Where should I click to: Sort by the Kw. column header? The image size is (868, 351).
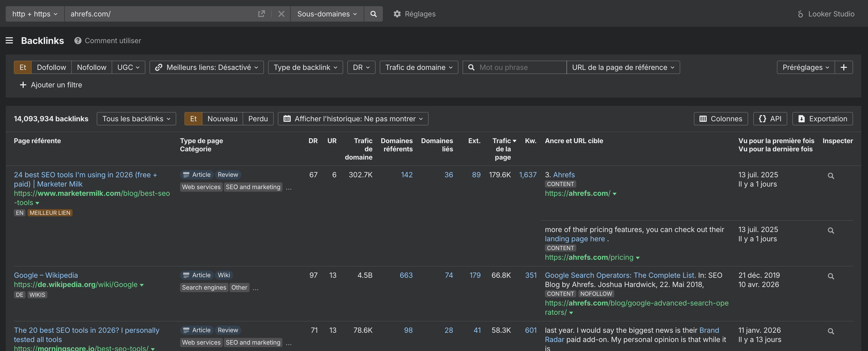(531, 141)
